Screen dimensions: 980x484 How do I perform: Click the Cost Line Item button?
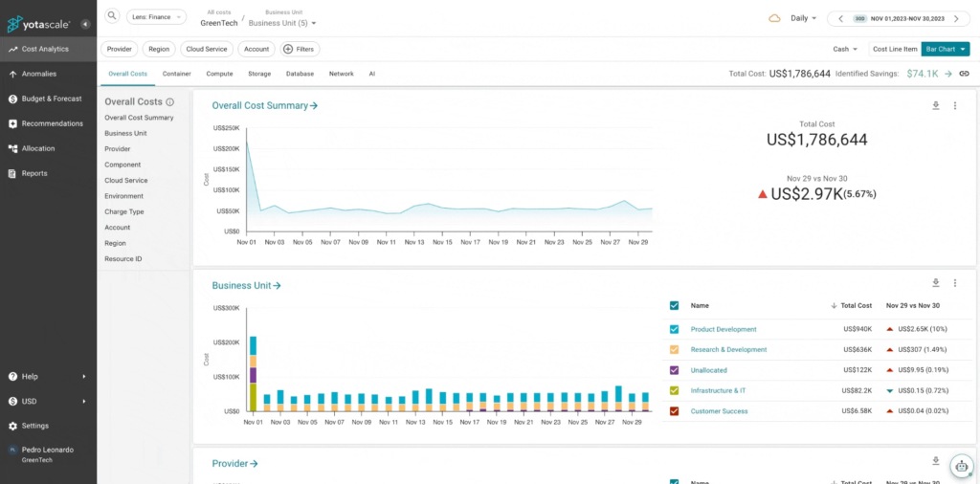click(x=895, y=49)
